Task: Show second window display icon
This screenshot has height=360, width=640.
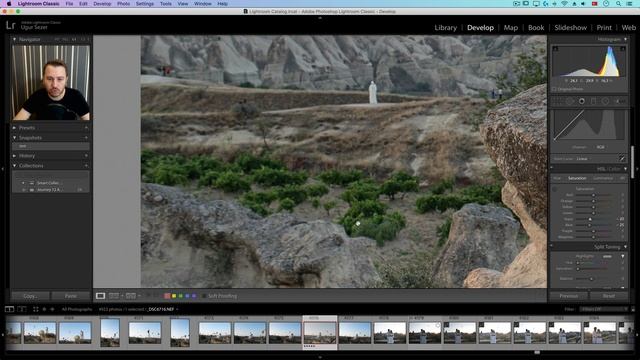Action: [x=22, y=309]
